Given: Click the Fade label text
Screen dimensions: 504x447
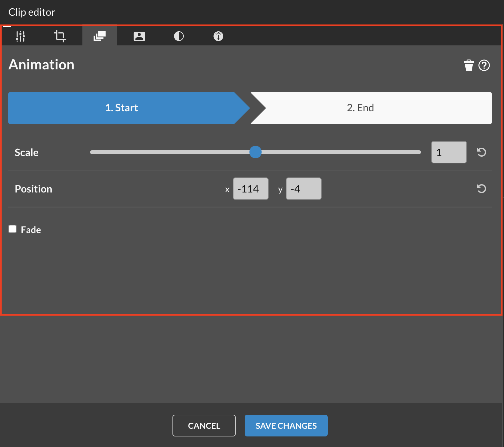Looking at the screenshot, I should [x=31, y=230].
